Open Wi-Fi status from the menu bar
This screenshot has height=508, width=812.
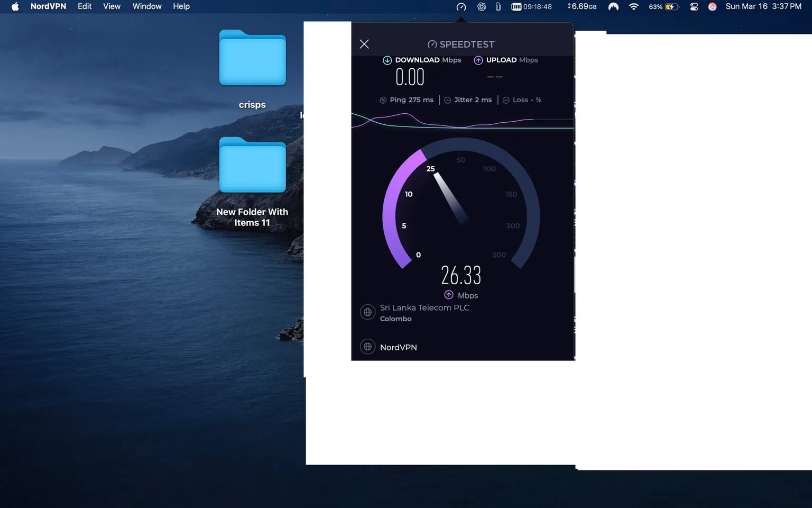click(633, 6)
